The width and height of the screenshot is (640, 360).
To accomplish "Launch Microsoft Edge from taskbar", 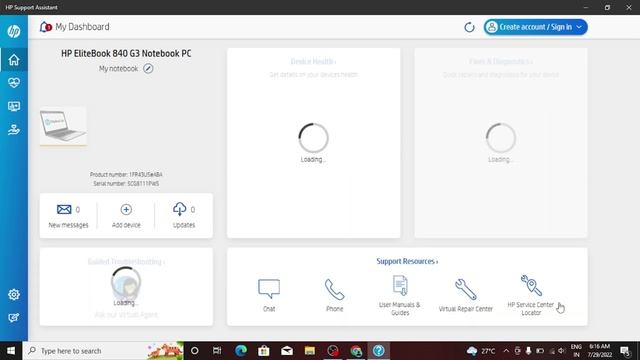I will (240, 351).
